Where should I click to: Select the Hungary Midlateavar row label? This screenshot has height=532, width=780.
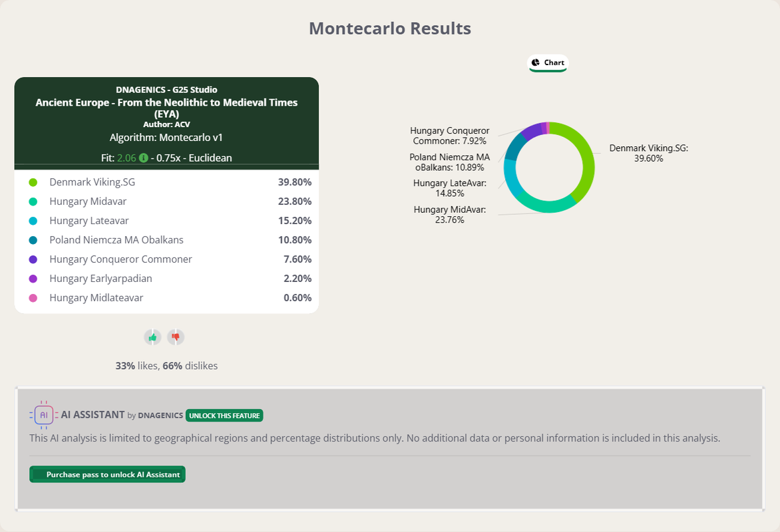(x=96, y=298)
